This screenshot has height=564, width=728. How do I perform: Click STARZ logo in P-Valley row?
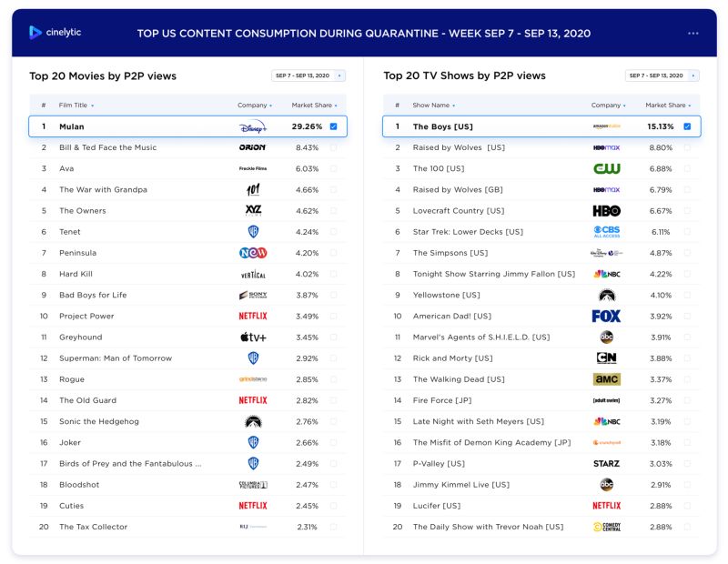click(x=606, y=463)
